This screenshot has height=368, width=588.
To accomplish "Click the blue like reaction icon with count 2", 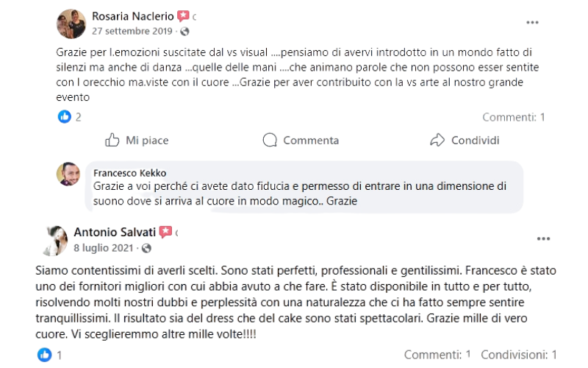I will coord(65,116).
